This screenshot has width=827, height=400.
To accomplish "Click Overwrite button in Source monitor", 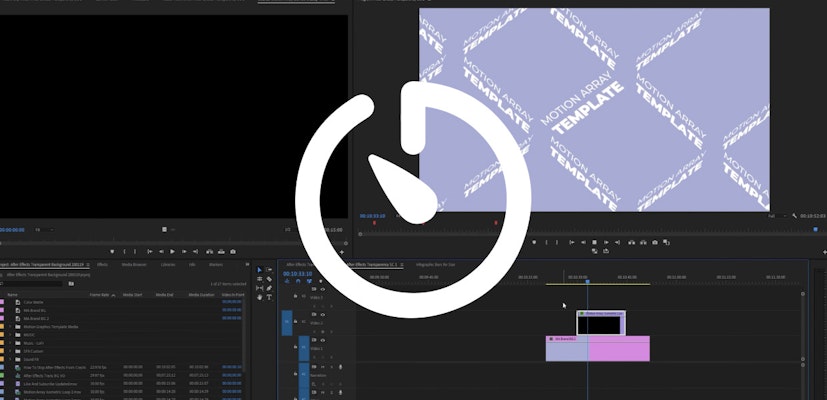I will click(222, 252).
